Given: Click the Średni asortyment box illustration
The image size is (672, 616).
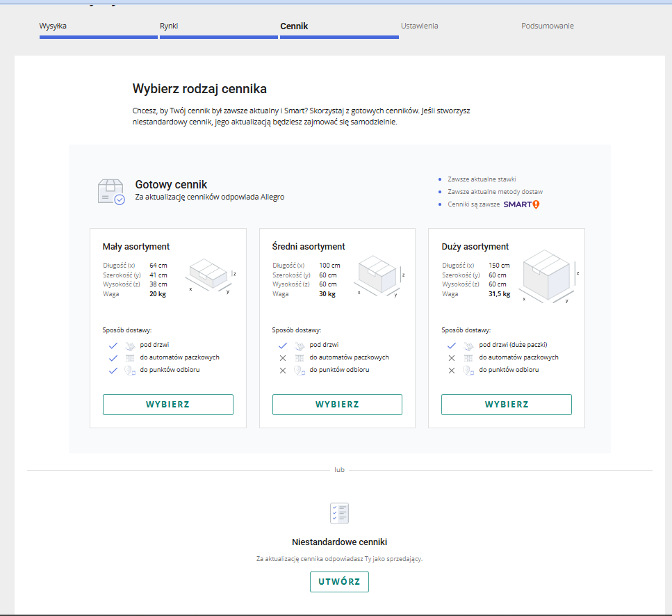Looking at the screenshot, I should 379,277.
